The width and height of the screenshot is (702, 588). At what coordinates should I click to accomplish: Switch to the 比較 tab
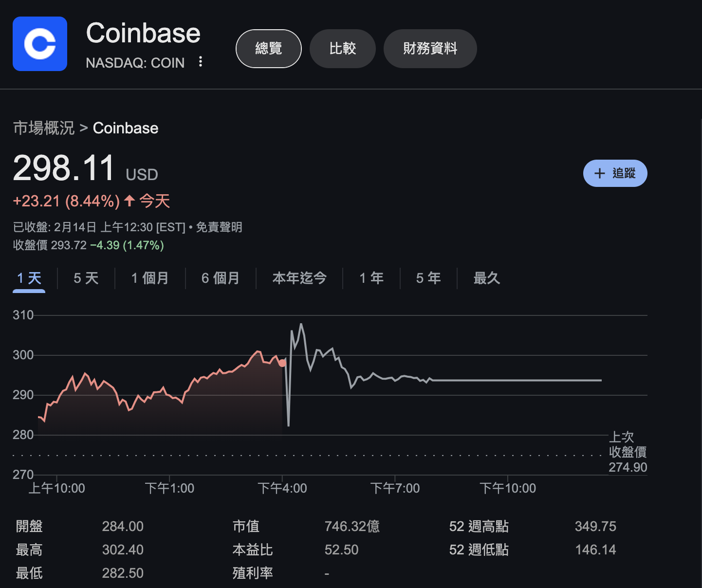[342, 49]
